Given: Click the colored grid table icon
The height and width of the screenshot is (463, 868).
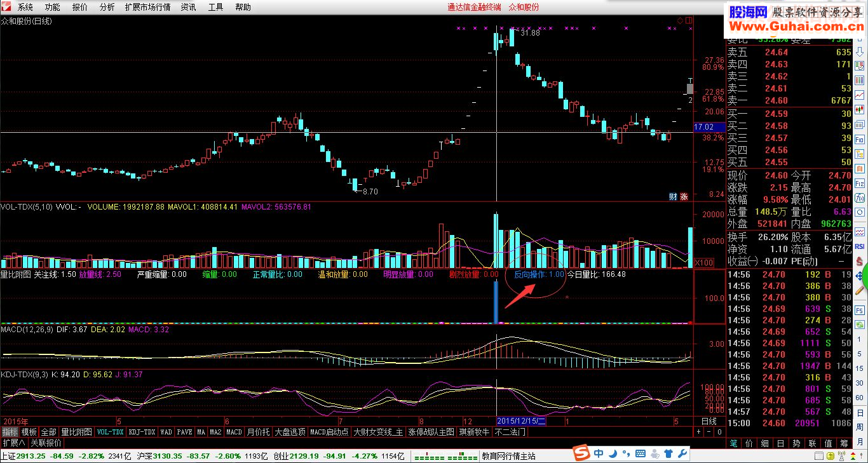Looking at the screenshot, I should 859,81.
